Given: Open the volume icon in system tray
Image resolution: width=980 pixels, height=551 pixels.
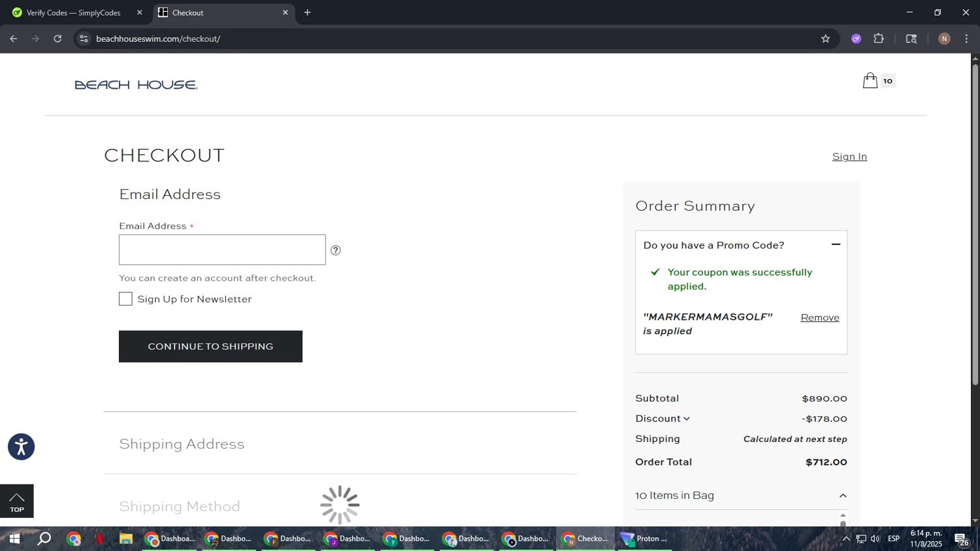Looking at the screenshot, I should pos(875,539).
